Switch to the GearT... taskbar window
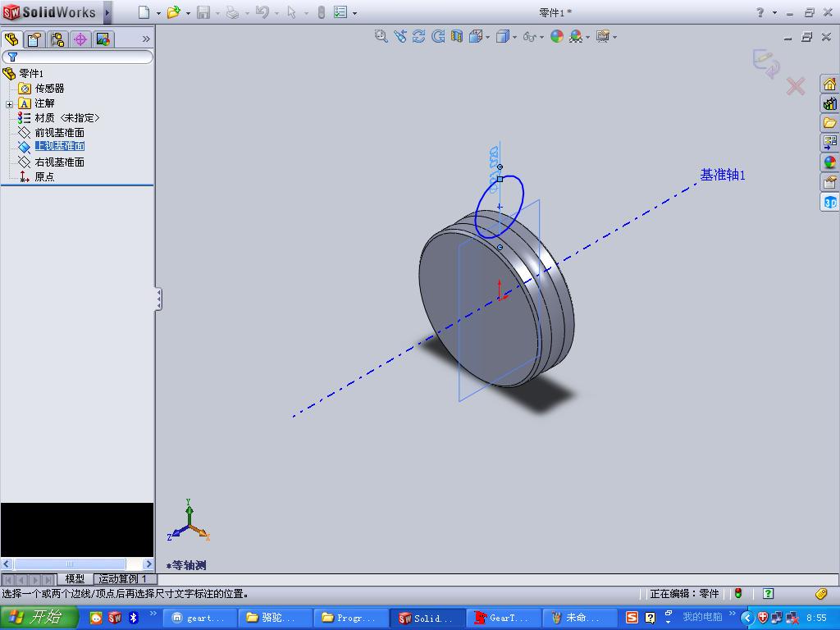The image size is (840, 630). 503,618
